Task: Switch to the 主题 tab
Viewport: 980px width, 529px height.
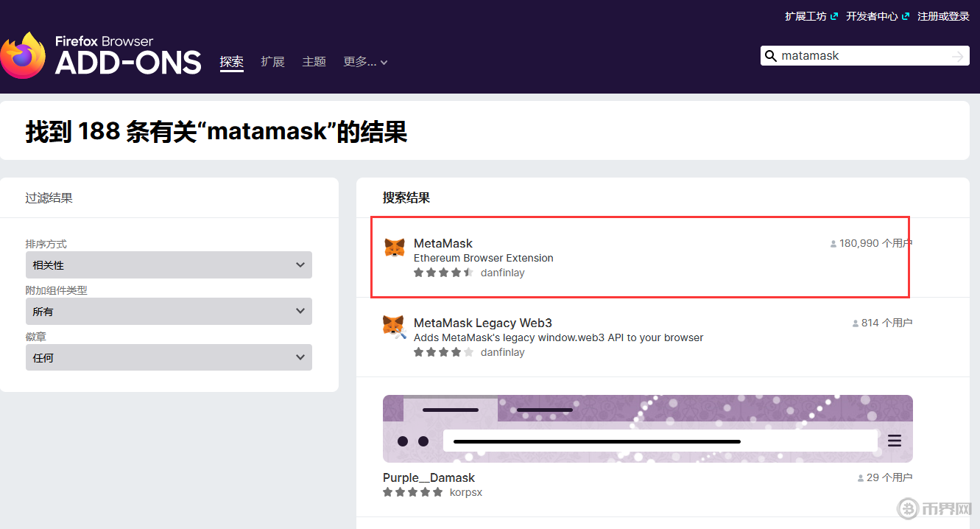Action: tap(314, 62)
